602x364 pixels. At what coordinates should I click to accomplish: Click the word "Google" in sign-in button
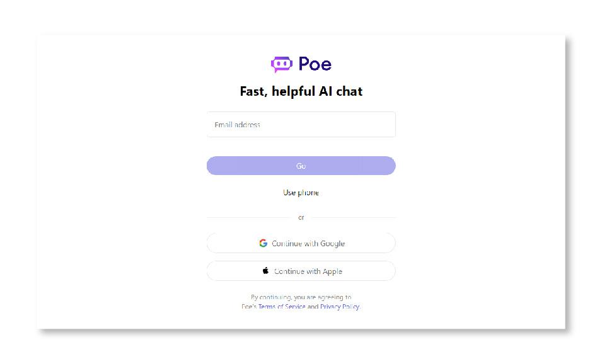click(x=332, y=244)
